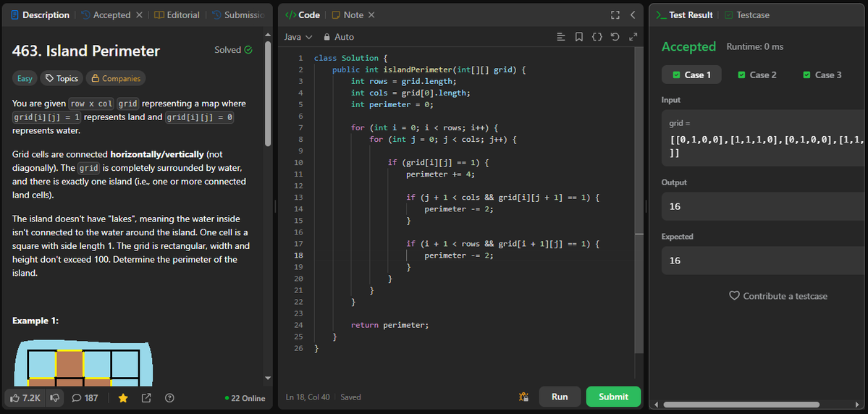868x414 pixels.
Task: Click the thumbs down dislike icon
Action: [x=55, y=398]
